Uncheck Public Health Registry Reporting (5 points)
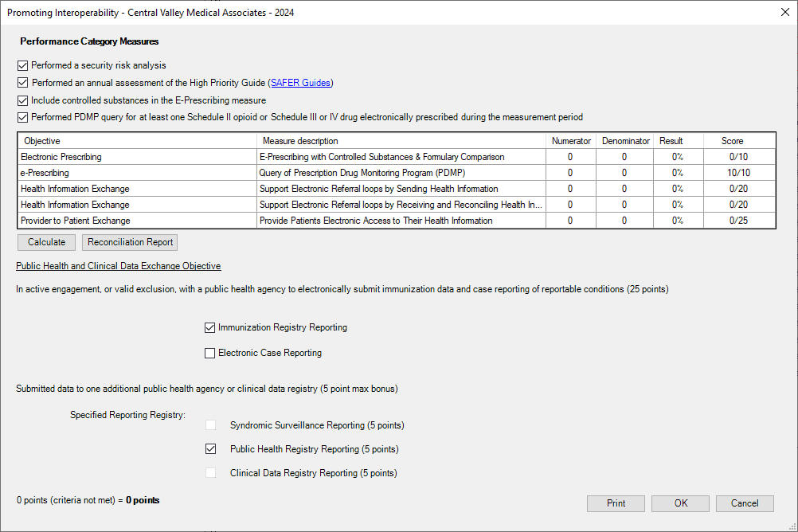Screen dimensions: 798x532 [x=211, y=449]
